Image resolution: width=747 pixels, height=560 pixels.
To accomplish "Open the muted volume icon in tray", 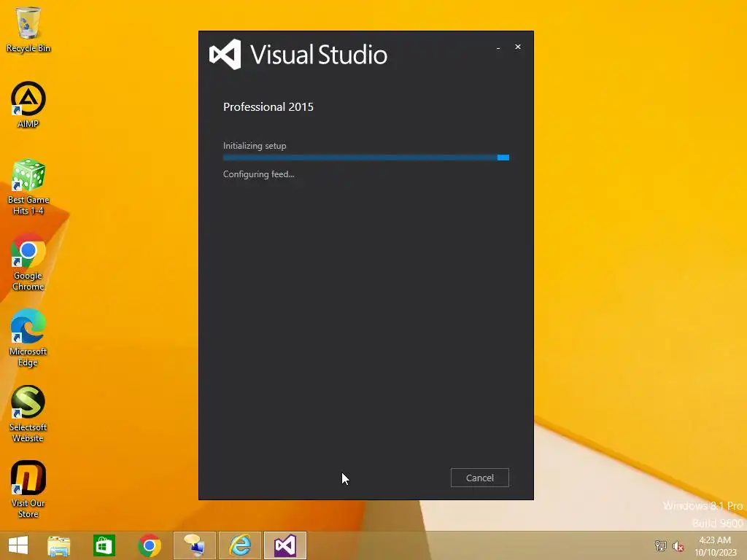I will (x=678, y=545).
